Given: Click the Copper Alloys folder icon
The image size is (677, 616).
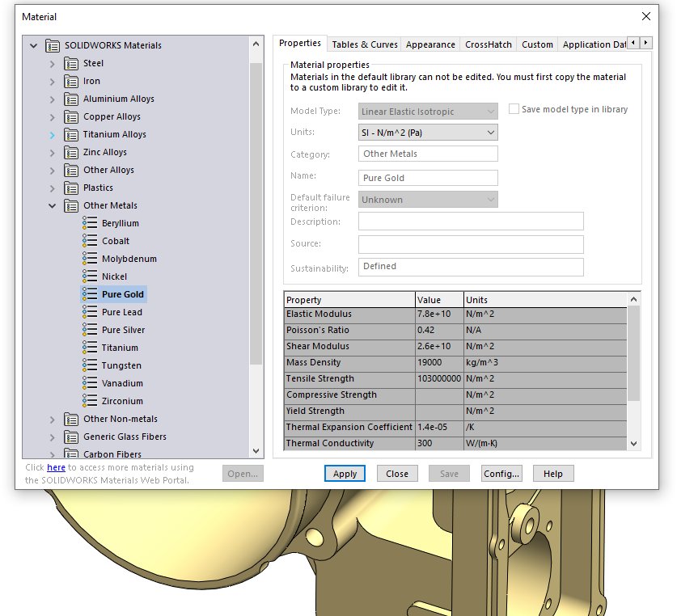Looking at the screenshot, I should point(71,117).
